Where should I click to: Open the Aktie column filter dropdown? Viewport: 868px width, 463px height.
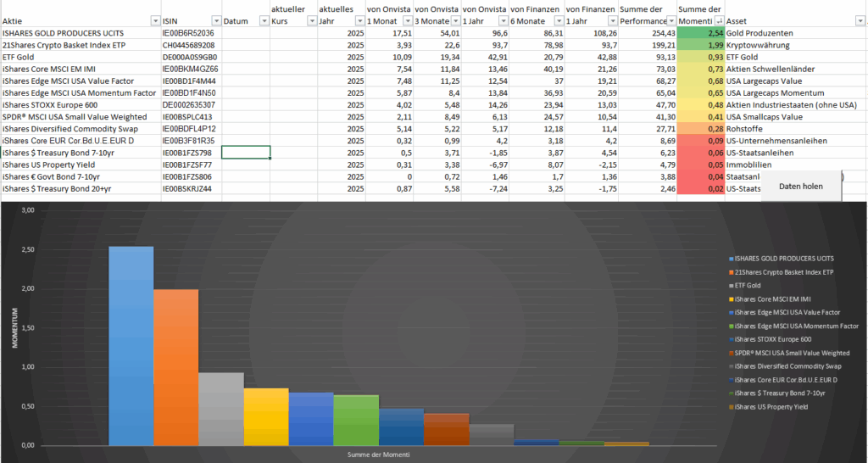[x=154, y=20]
